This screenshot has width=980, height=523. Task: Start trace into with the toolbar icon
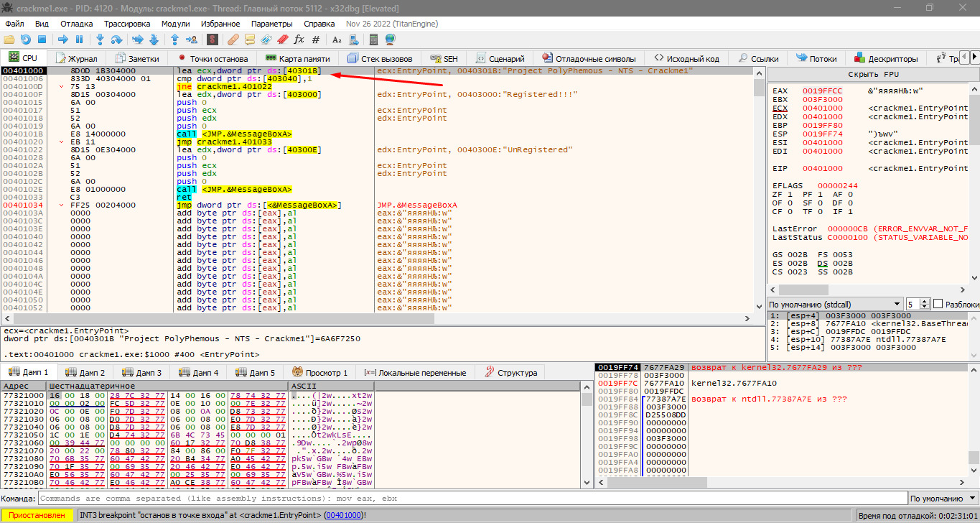(x=138, y=39)
